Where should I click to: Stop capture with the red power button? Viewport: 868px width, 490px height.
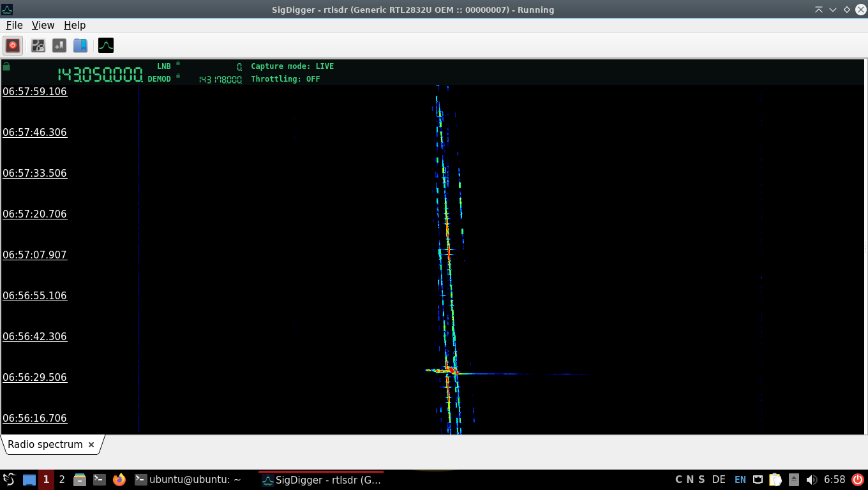click(13, 45)
